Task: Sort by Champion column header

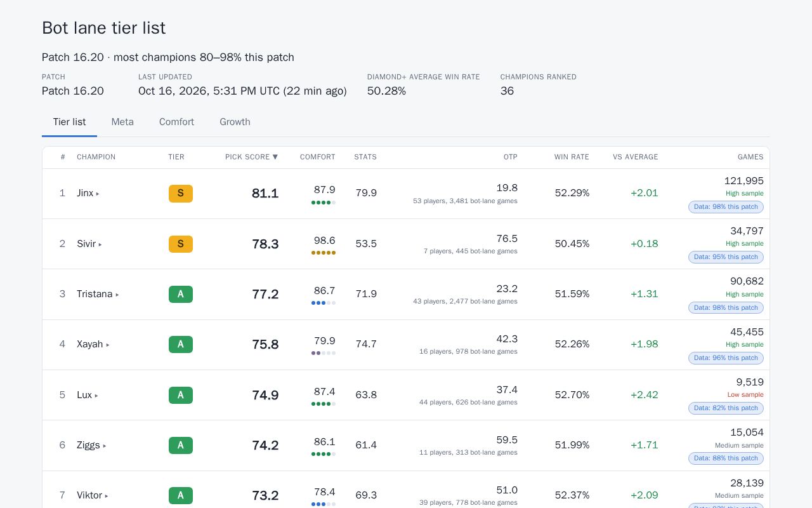Action: [96, 157]
